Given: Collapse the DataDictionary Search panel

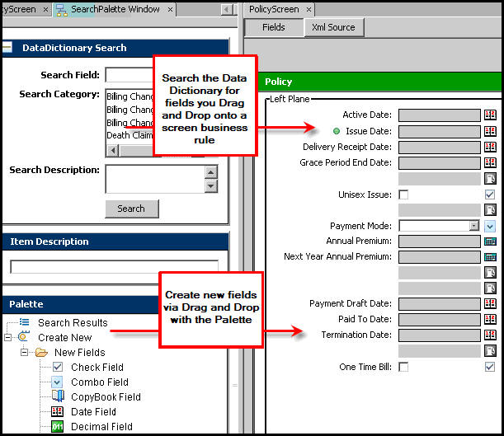Looking at the screenshot, I should click(x=7, y=48).
